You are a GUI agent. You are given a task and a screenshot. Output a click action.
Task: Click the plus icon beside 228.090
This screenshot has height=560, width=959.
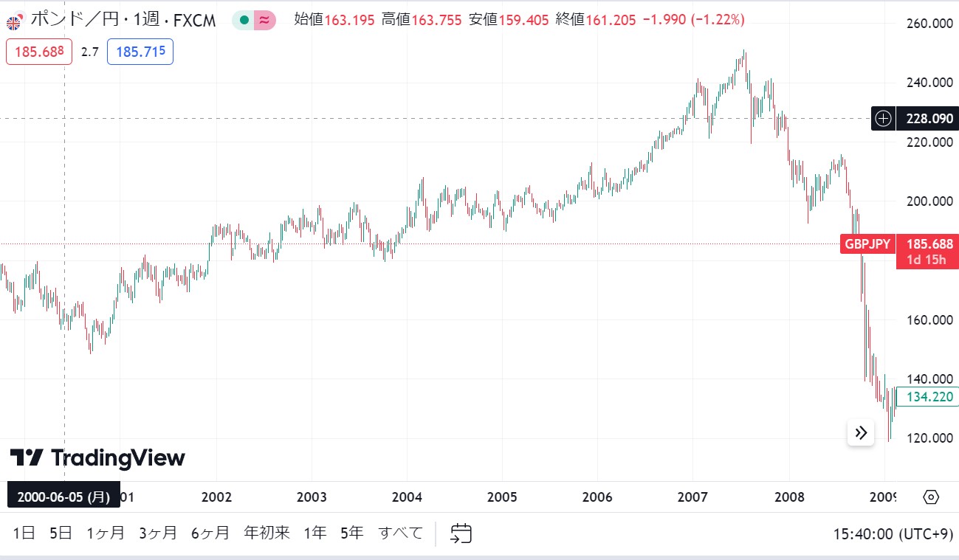pyautogui.click(x=884, y=118)
